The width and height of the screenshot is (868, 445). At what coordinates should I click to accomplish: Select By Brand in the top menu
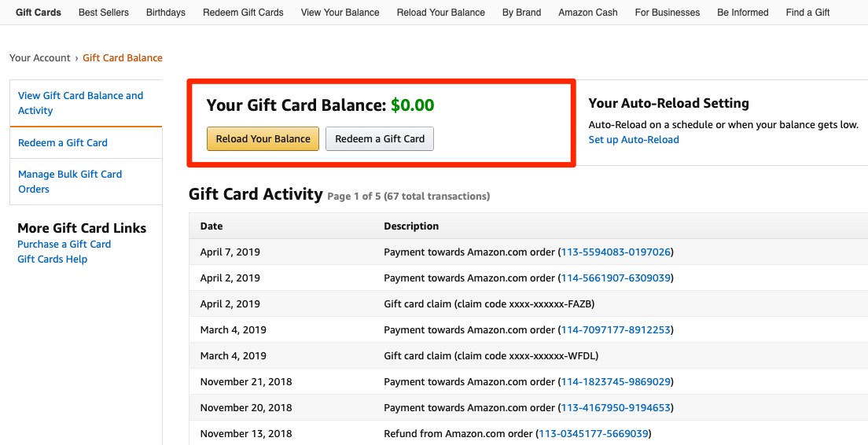pyautogui.click(x=521, y=12)
